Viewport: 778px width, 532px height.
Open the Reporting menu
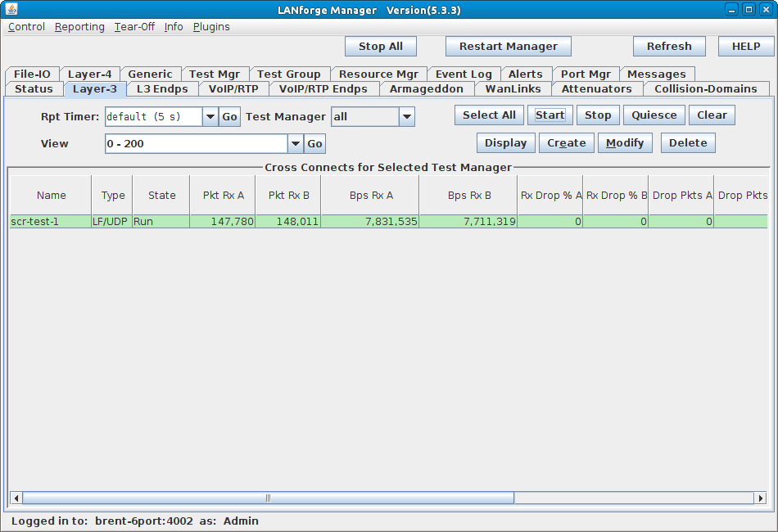point(79,27)
